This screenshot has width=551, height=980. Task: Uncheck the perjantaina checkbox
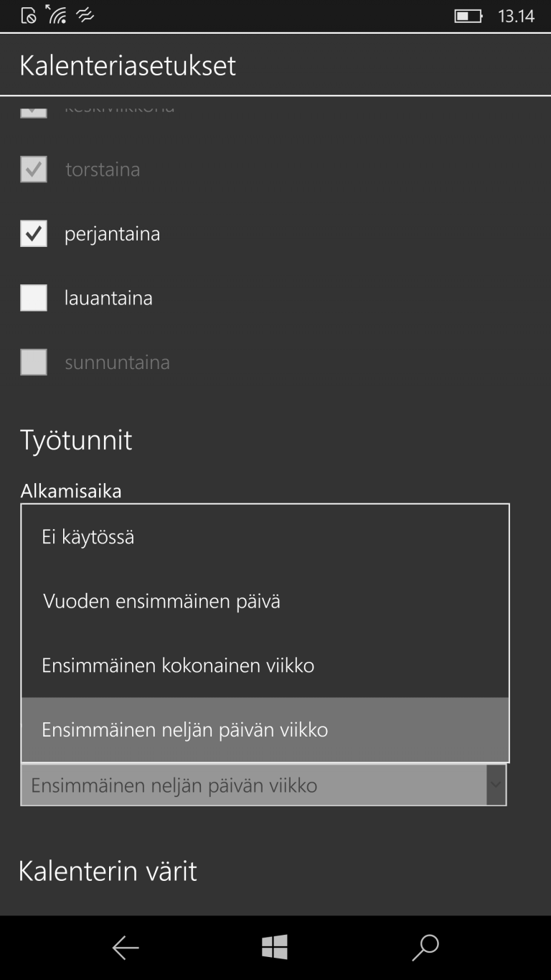[x=33, y=233]
